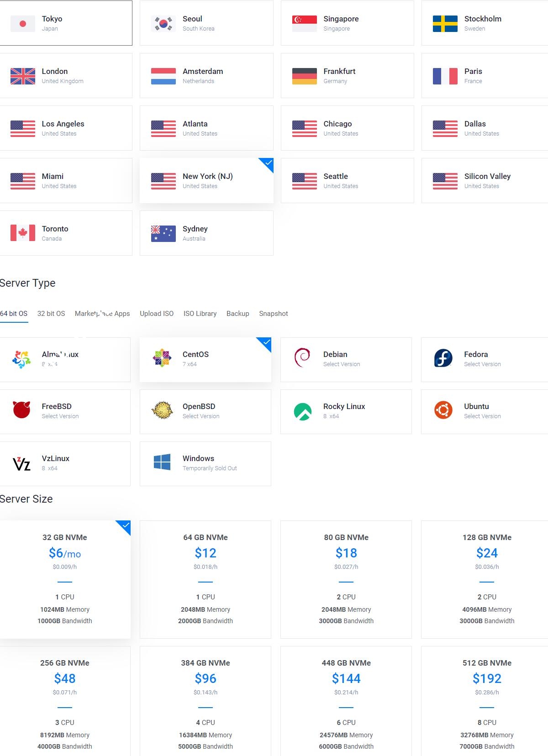The height and width of the screenshot is (756, 548).
Task: Click the Windows logo icon
Action: click(x=162, y=462)
